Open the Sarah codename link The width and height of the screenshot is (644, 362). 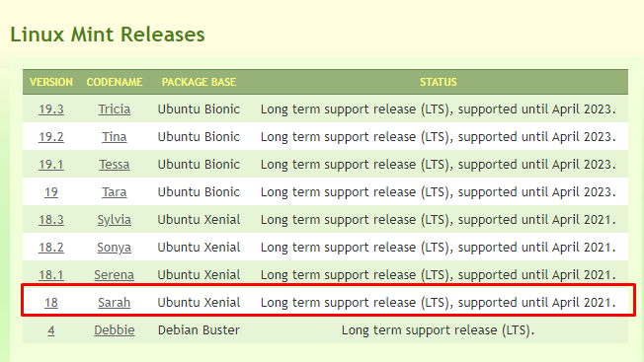[x=115, y=303]
